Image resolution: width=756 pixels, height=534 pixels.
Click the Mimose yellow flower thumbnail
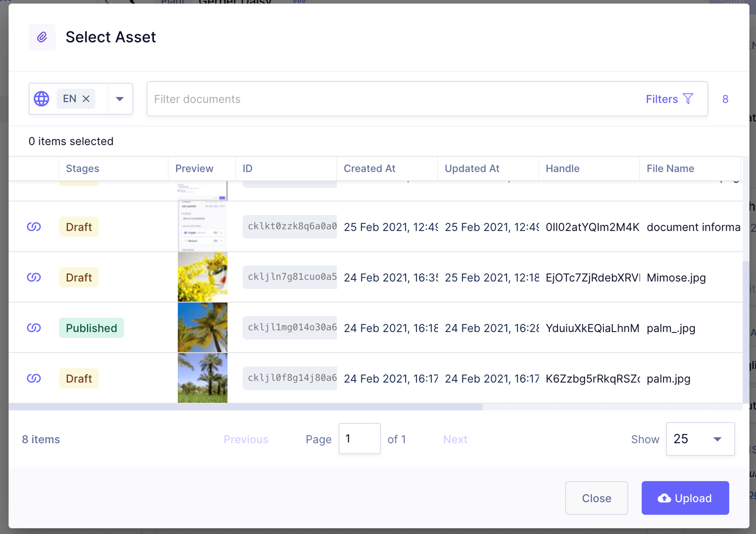point(202,277)
